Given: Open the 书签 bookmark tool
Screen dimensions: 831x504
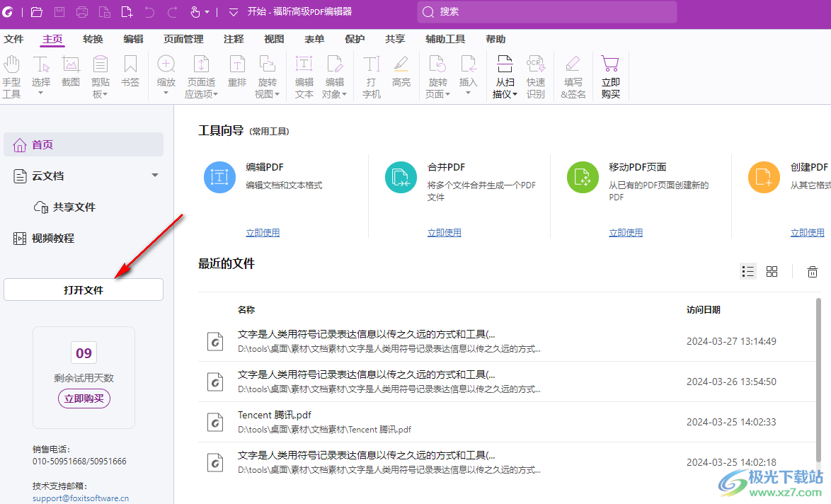Looking at the screenshot, I should tap(130, 74).
